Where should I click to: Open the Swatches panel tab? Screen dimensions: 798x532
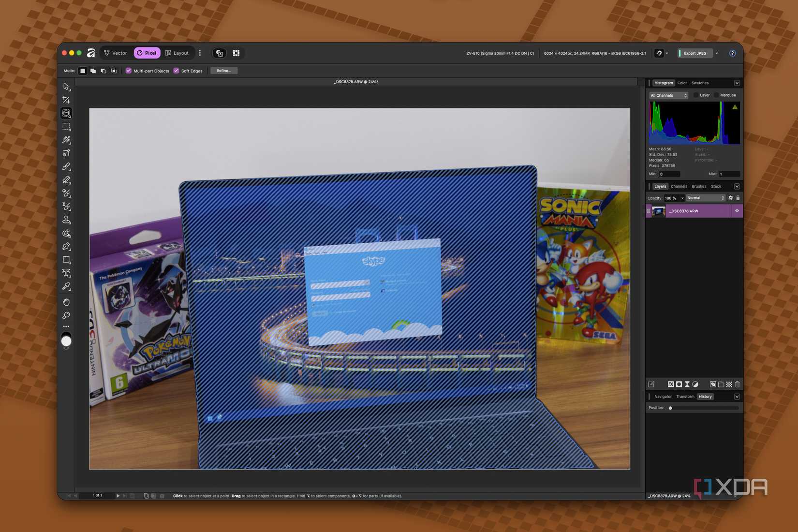tap(700, 83)
